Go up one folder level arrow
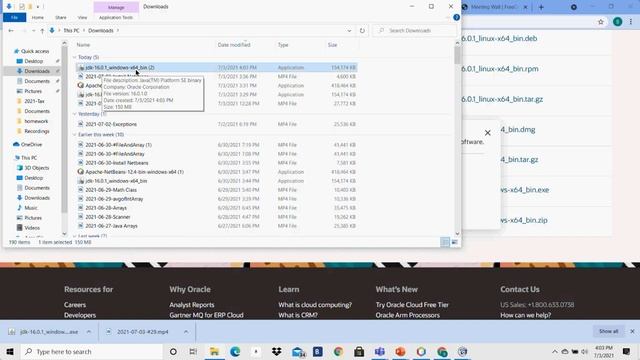This screenshot has width=640, height=360. tap(42, 31)
